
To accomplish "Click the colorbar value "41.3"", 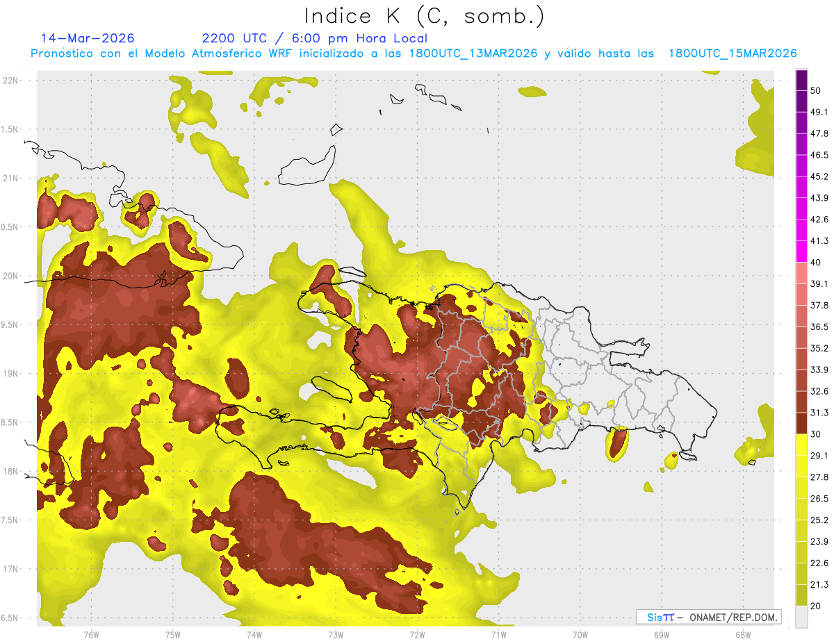I will 819,241.
